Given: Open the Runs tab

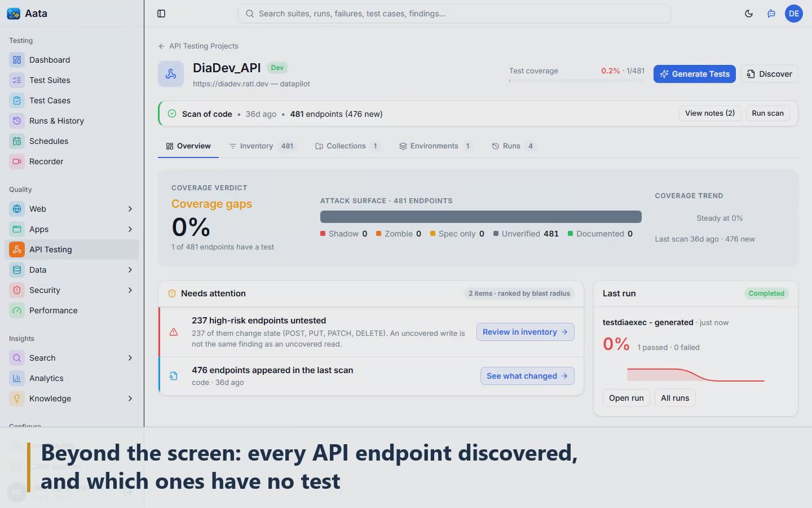Looking at the screenshot, I should coord(513,146).
